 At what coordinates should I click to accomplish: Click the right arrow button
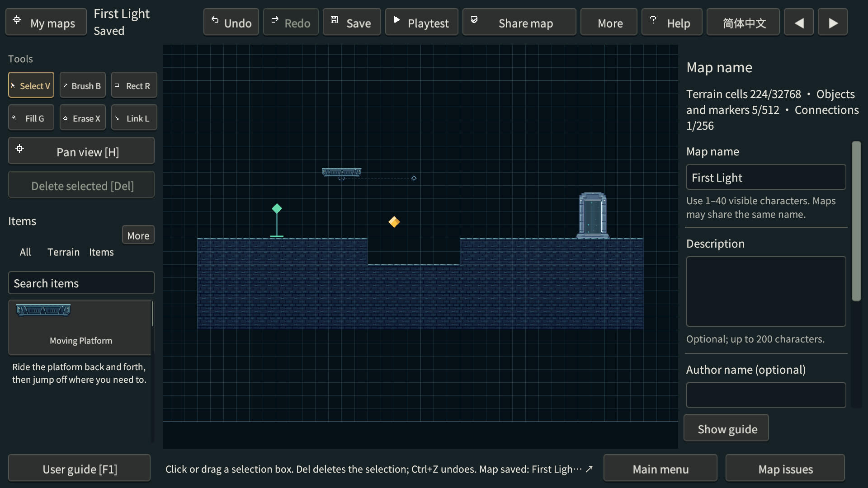pyautogui.click(x=833, y=22)
